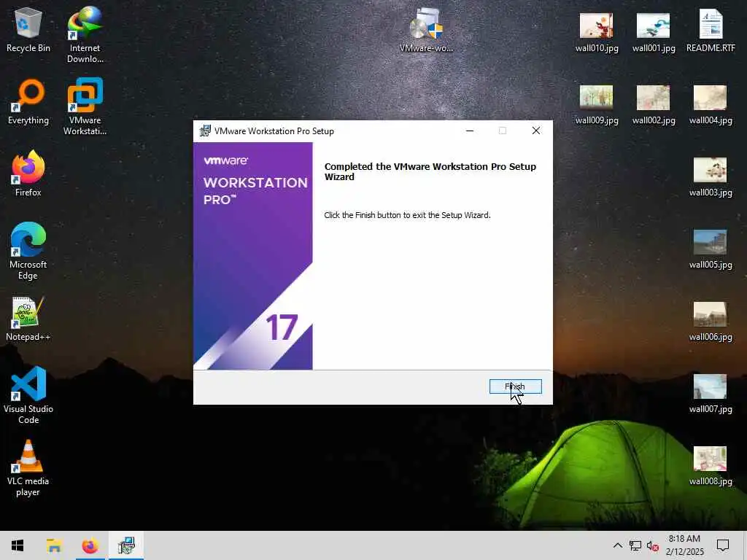This screenshot has height=560, width=747.
Task: Select the Microsoft Edge desktop shortcut
Action: (x=28, y=251)
